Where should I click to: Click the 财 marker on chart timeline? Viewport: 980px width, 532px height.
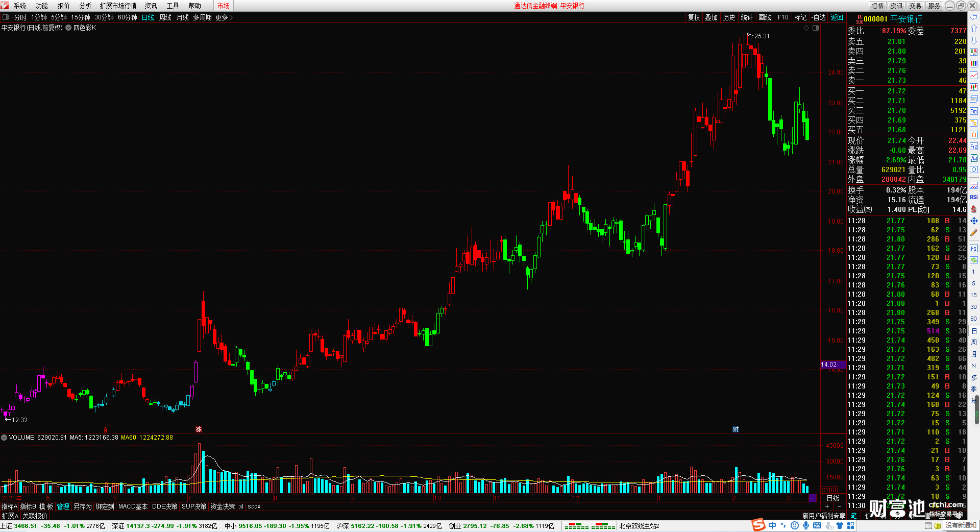click(736, 429)
